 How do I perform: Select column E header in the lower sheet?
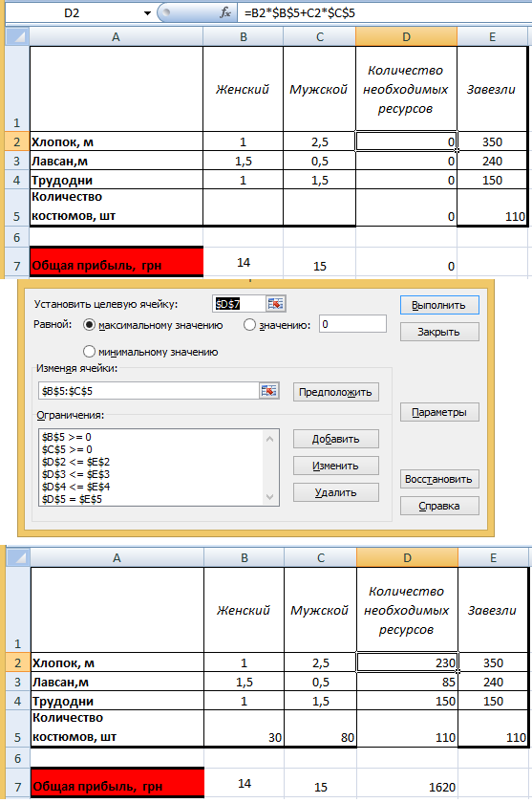click(493, 557)
